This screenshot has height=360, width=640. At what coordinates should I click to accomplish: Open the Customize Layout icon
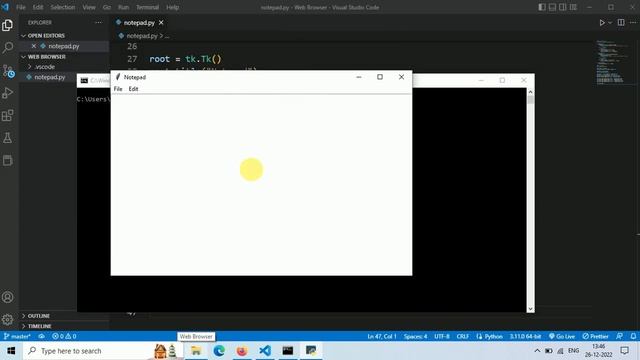[573, 7]
